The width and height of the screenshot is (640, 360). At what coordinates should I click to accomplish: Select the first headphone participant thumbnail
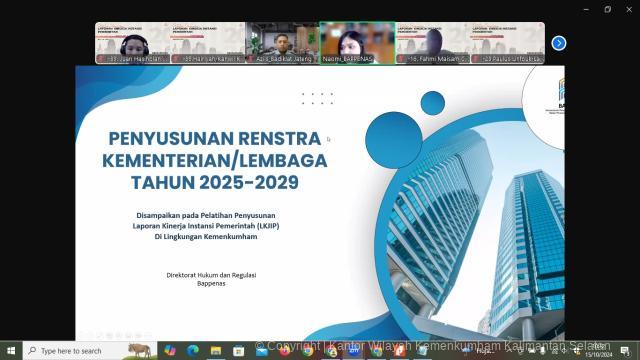pos(133,43)
